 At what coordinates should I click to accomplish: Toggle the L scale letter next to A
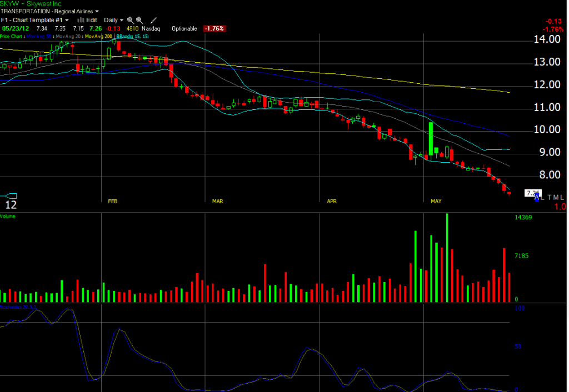542,198
